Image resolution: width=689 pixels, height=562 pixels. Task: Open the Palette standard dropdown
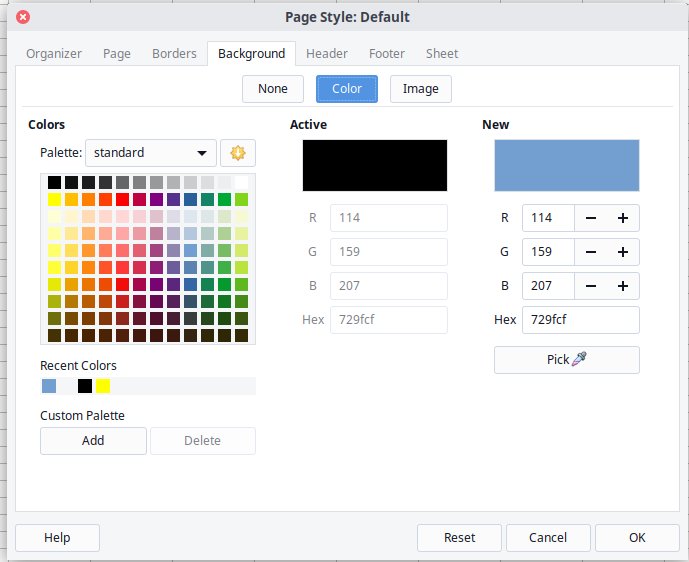pos(151,153)
